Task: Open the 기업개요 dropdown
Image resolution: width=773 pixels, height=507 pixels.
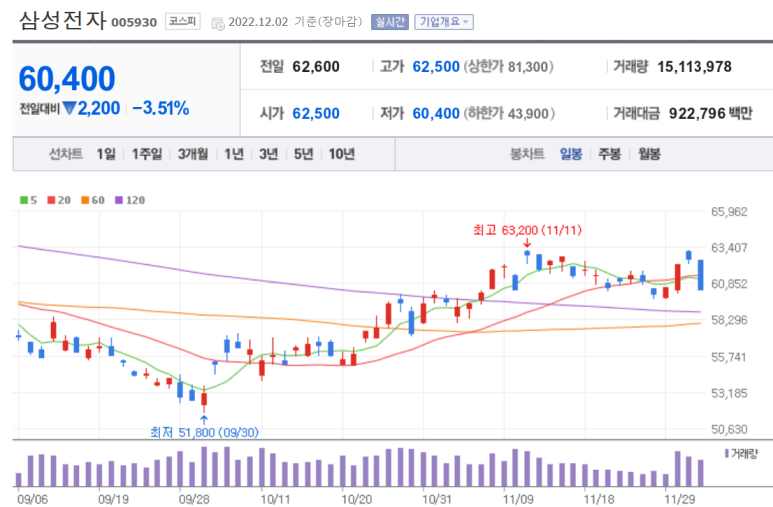Action: 444,22
